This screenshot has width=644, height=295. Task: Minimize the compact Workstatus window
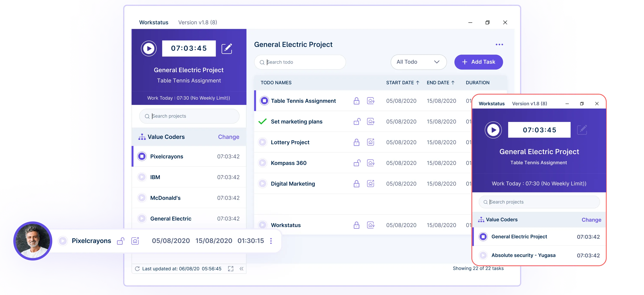click(x=567, y=104)
